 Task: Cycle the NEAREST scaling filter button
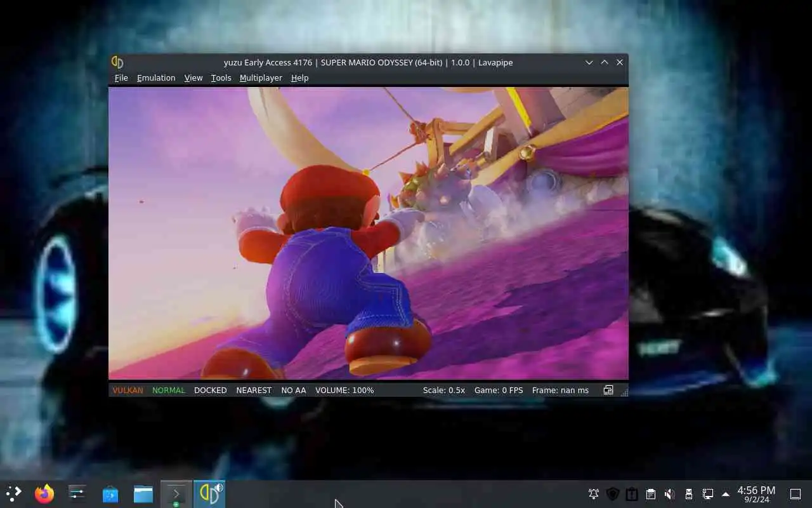pos(254,390)
